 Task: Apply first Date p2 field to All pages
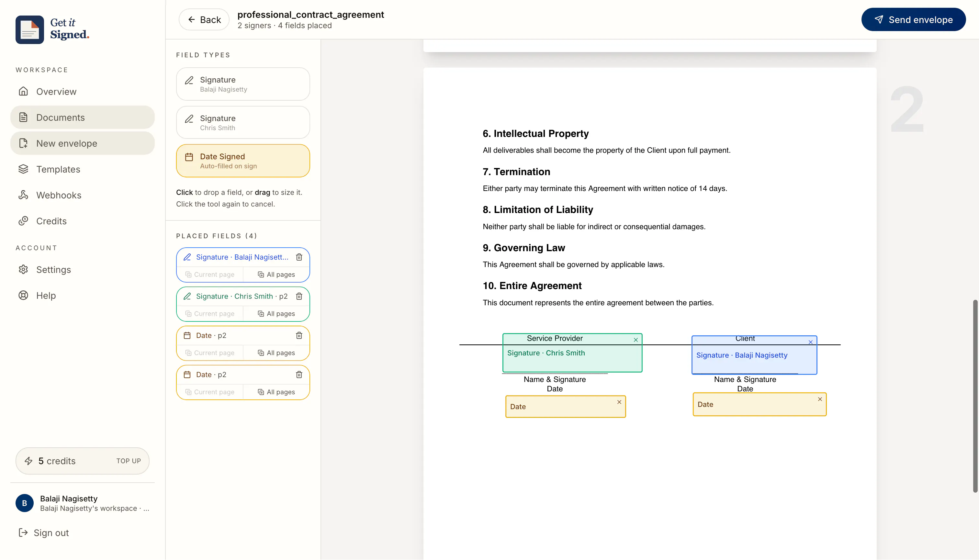click(276, 353)
